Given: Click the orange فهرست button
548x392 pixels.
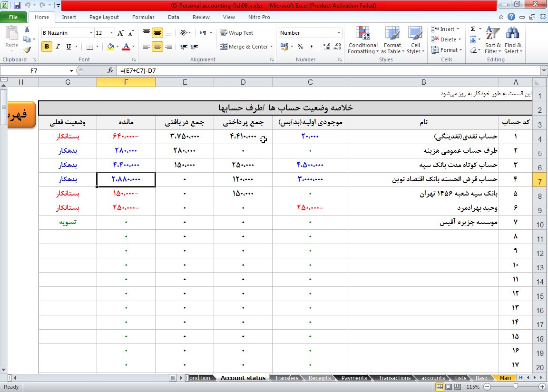Looking at the screenshot, I should click(21, 114).
